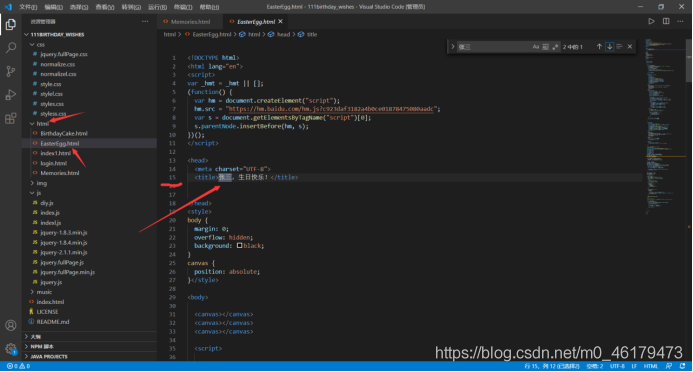Viewport: 693px width, 372px height.
Task: Toggle Use Regular Expression in find
Action: (x=555, y=46)
